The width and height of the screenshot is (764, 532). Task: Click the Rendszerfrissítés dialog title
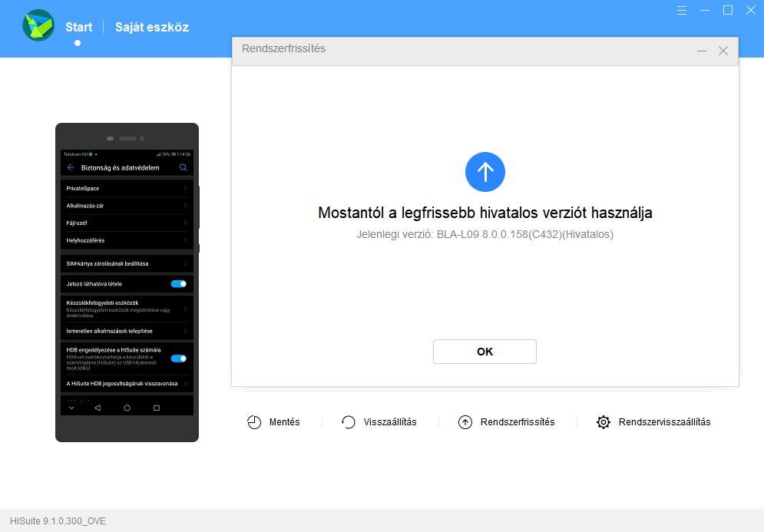point(283,48)
